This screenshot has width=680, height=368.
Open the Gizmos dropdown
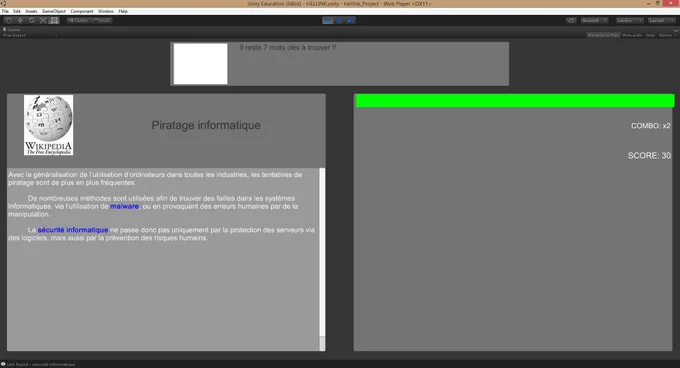[x=667, y=35]
